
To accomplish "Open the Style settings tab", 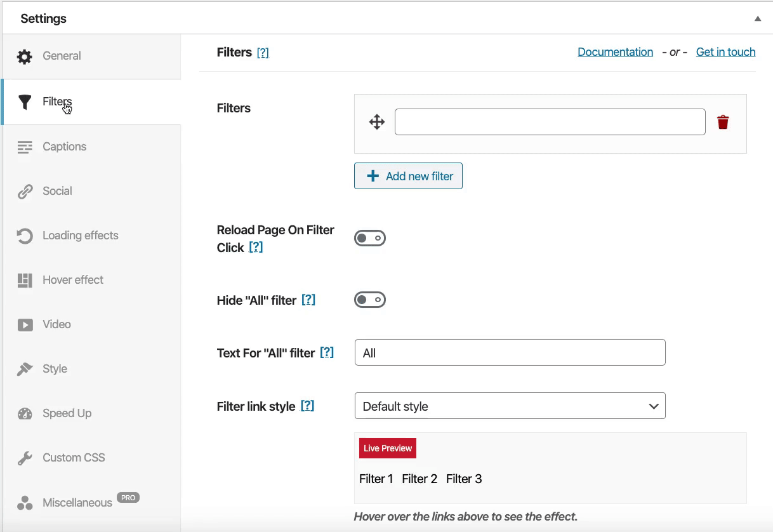I will point(91,369).
